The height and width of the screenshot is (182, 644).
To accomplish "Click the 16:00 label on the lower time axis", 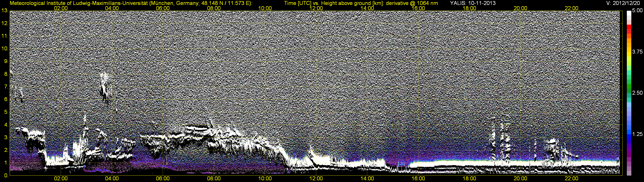I will [418, 179].
